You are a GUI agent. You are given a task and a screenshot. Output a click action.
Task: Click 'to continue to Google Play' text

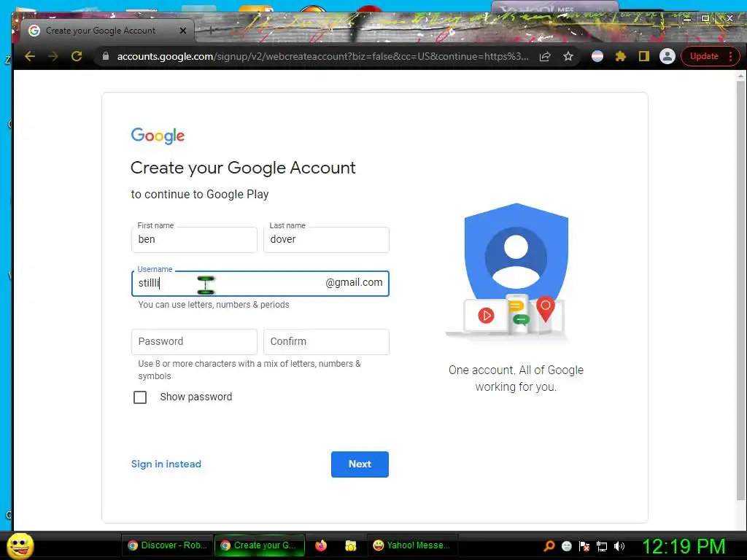(200, 194)
